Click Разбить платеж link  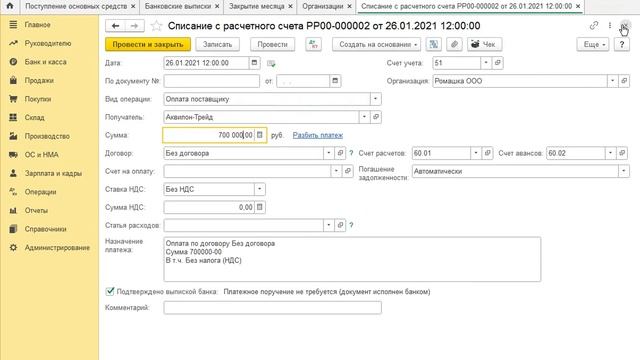coord(318,135)
